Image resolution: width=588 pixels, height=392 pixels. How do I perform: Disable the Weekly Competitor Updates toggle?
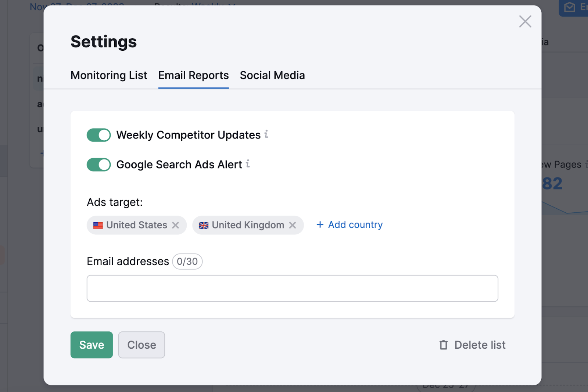point(98,135)
